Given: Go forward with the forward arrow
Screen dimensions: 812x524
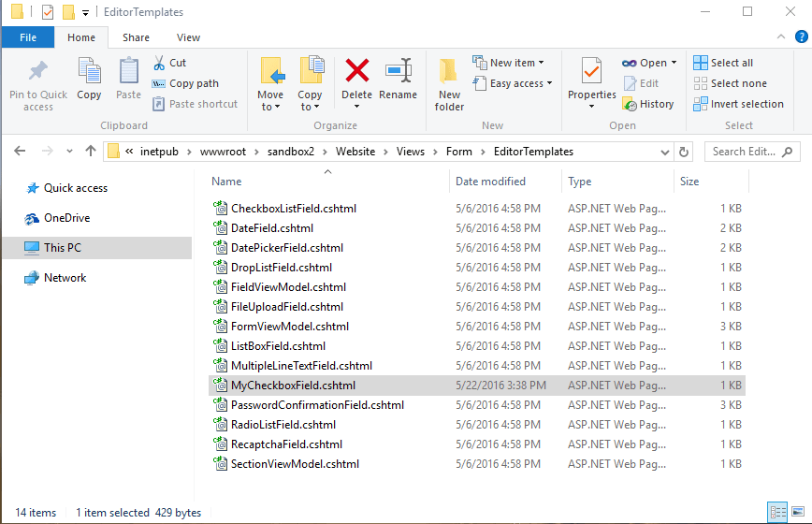Looking at the screenshot, I should (x=47, y=151).
